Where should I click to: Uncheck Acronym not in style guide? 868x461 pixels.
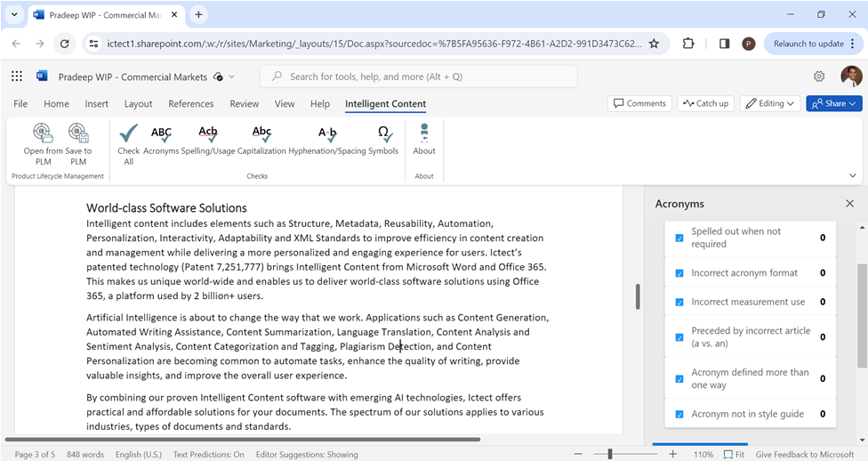point(679,414)
